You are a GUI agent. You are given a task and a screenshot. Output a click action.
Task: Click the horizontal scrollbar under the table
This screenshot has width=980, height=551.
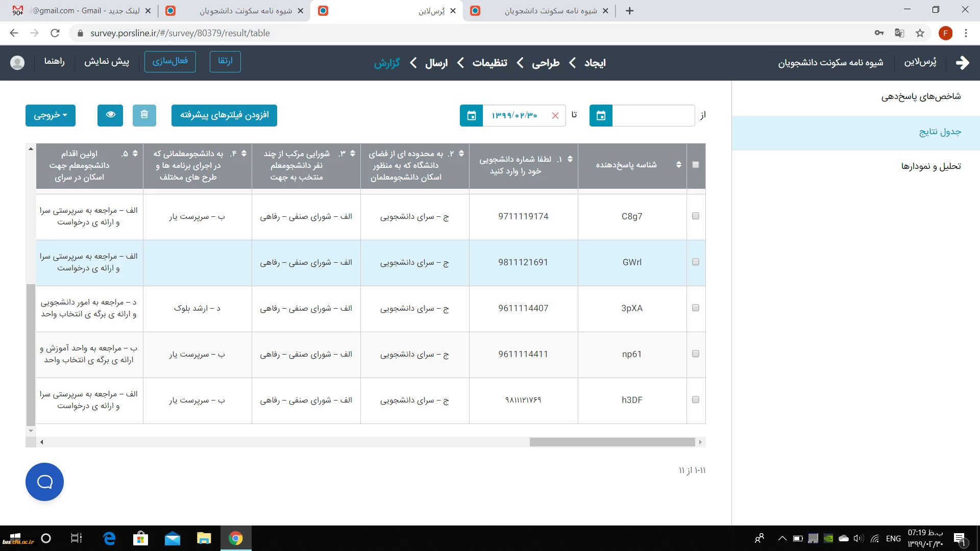pos(611,442)
